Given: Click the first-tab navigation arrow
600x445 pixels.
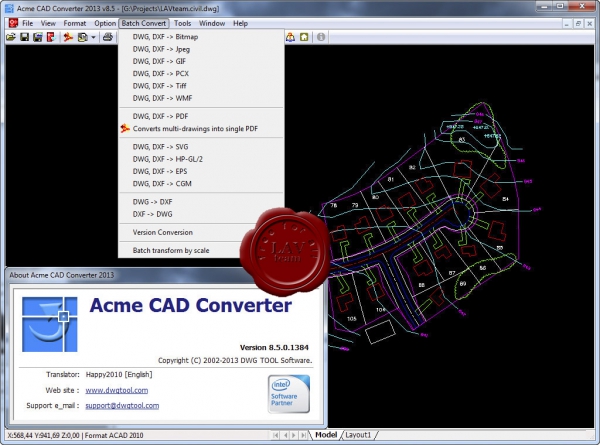Looking at the screenshot, I should click(276, 435).
